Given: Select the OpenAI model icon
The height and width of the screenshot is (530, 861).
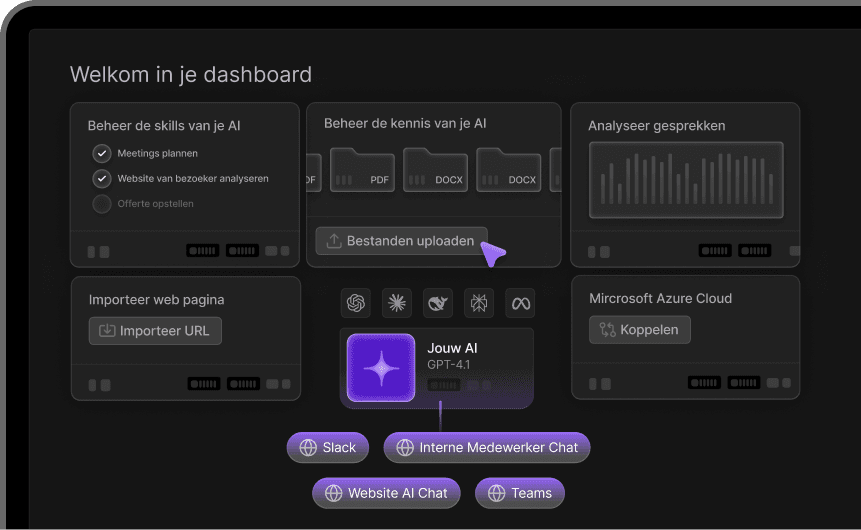Looking at the screenshot, I should tap(355, 303).
